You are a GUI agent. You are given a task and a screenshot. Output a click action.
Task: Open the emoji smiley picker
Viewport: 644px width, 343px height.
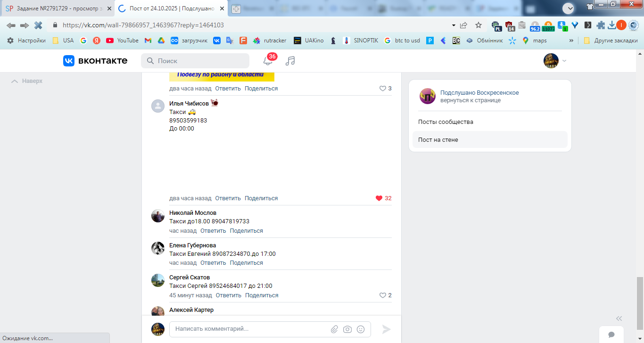(361, 329)
